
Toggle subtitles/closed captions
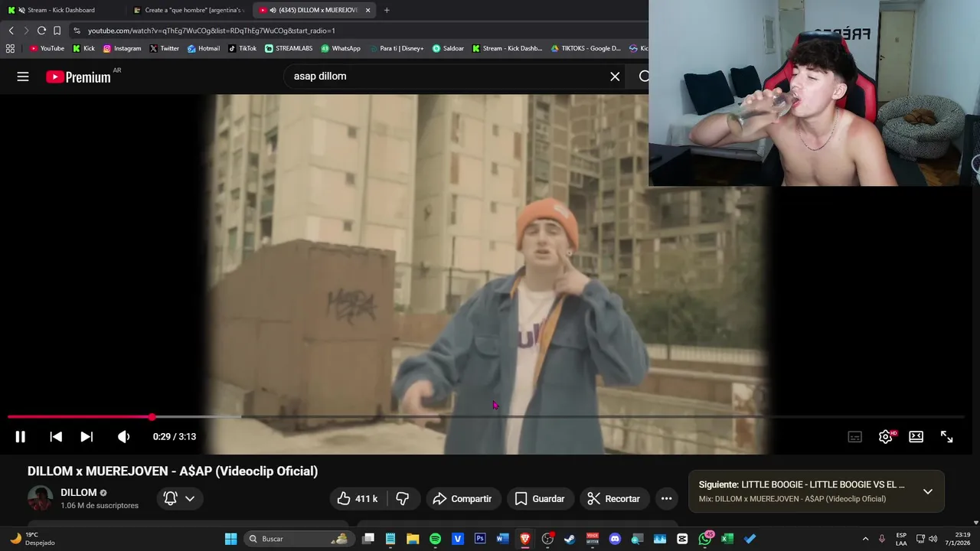(x=855, y=436)
